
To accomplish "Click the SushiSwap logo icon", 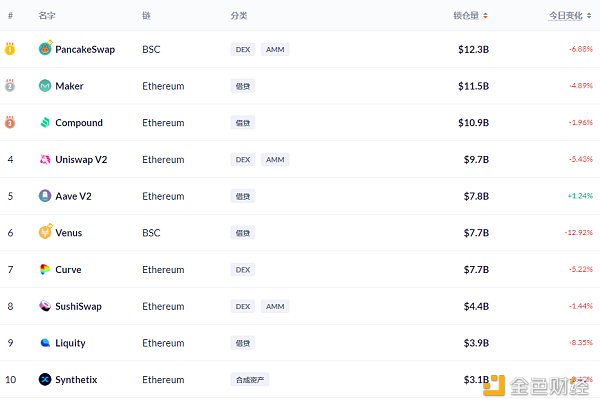I will tap(45, 306).
